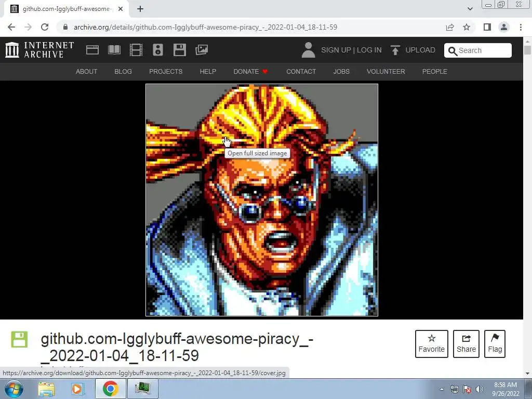Click the Chrome taskbar icon
Image resolution: width=532 pixels, height=399 pixels.
point(110,389)
